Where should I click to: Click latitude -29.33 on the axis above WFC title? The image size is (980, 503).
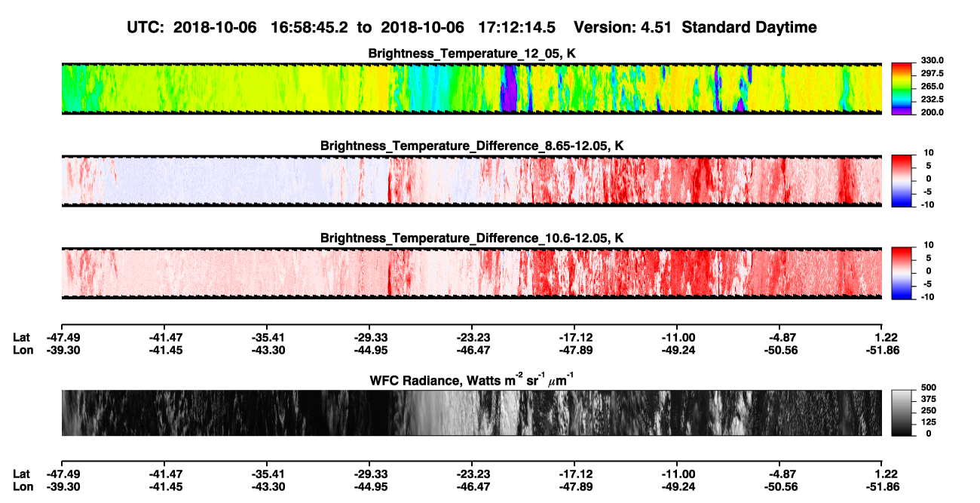click(369, 337)
